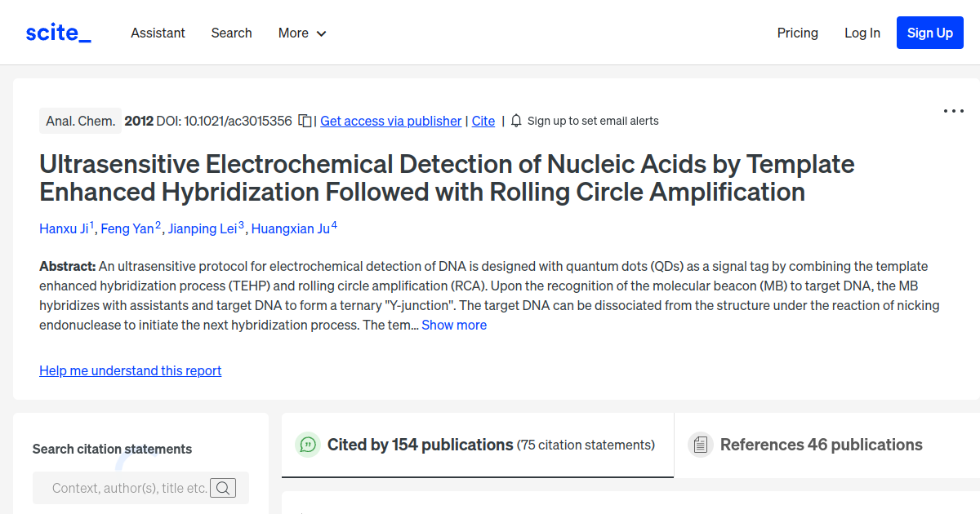Click the bell icon for email alerts
This screenshot has width=980, height=514.
tap(515, 120)
